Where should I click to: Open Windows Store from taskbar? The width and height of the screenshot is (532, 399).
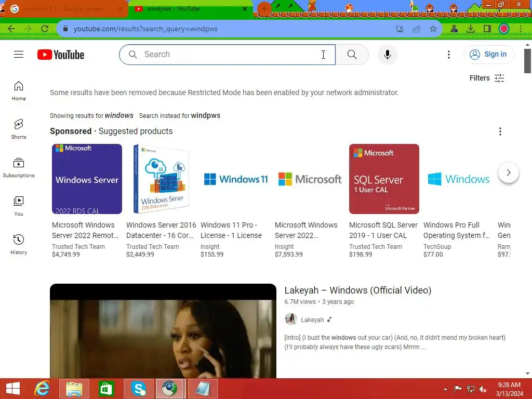click(106, 389)
